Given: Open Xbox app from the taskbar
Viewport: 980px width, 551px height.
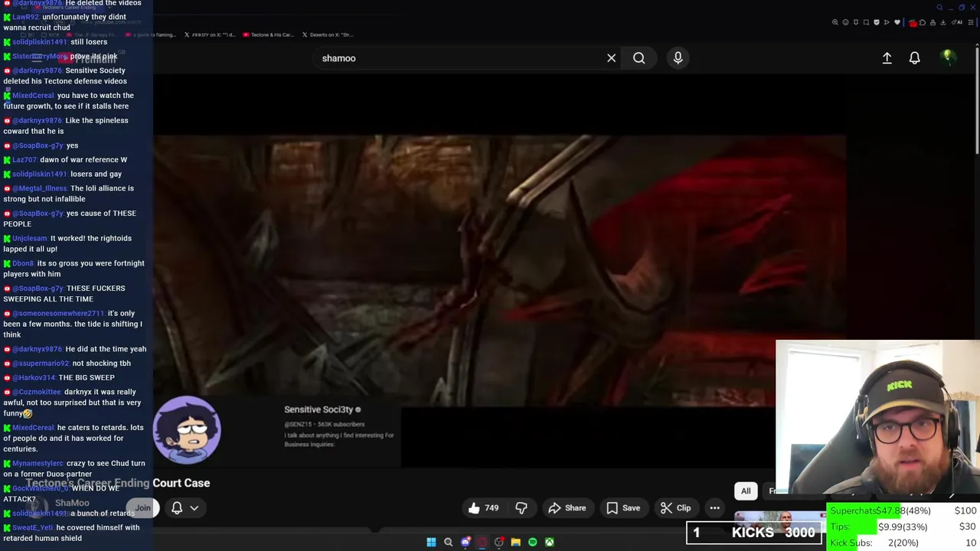Looking at the screenshot, I should (x=550, y=542).
